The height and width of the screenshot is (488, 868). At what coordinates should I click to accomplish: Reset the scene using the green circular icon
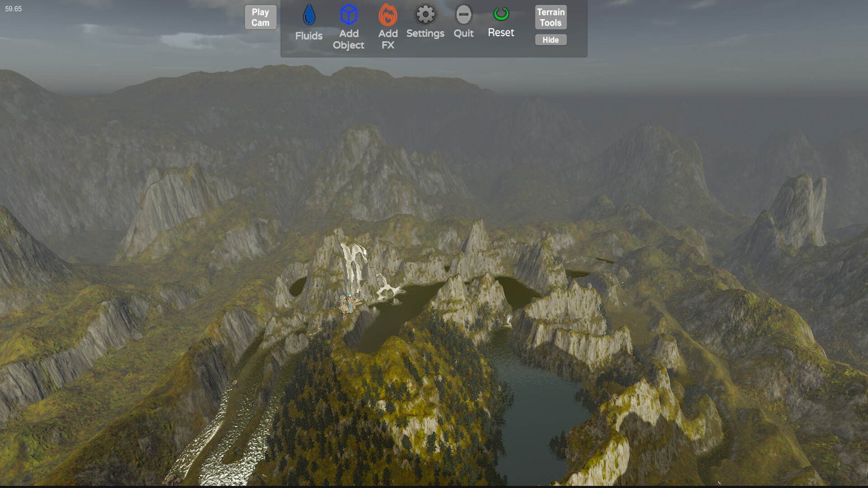(x=501, y=14)
